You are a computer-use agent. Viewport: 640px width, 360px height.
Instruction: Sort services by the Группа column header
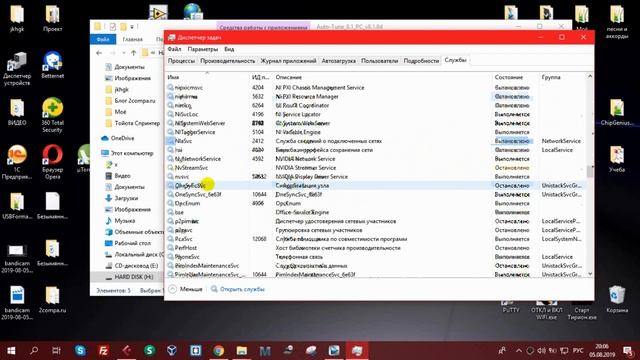[x=562, y=77]
